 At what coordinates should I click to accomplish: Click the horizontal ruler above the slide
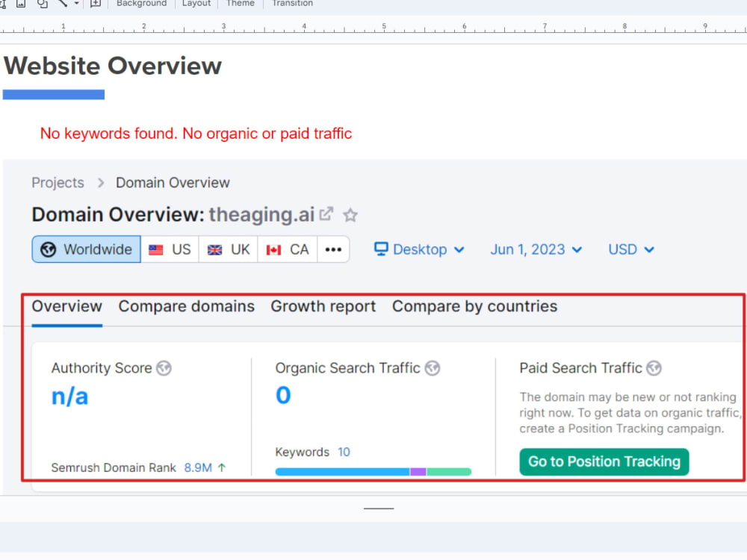pyautogui.click(x=373, y=26)
